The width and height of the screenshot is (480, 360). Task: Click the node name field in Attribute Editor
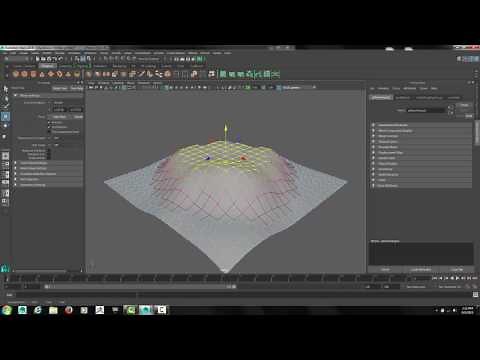426,110
